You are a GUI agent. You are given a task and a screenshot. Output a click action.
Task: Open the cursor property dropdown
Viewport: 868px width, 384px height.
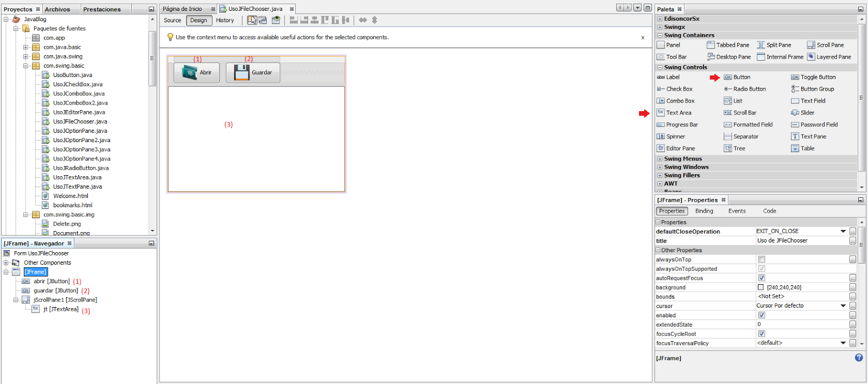tap(843, 306)
